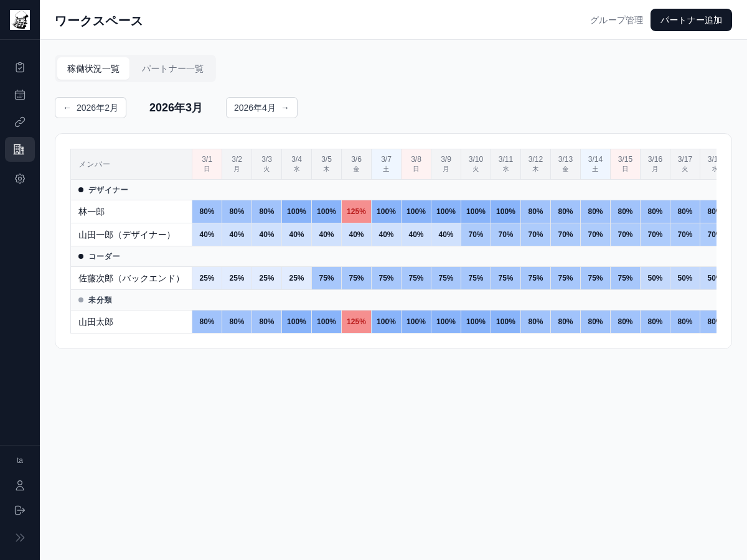Open the clipboard tasks icon
Screen dimensions: 747x560
(20, 67)
